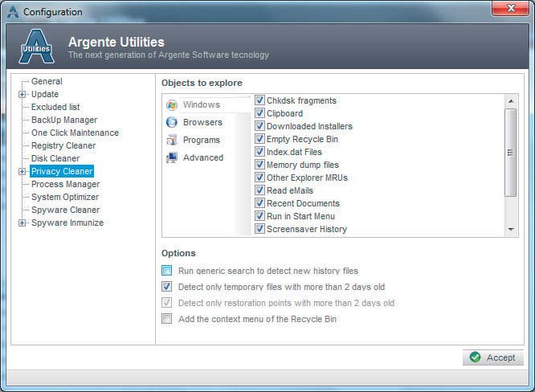Toggle Run in Start Menu checkbox
Viewport: 535px width, 392px height.
(259, 215)
